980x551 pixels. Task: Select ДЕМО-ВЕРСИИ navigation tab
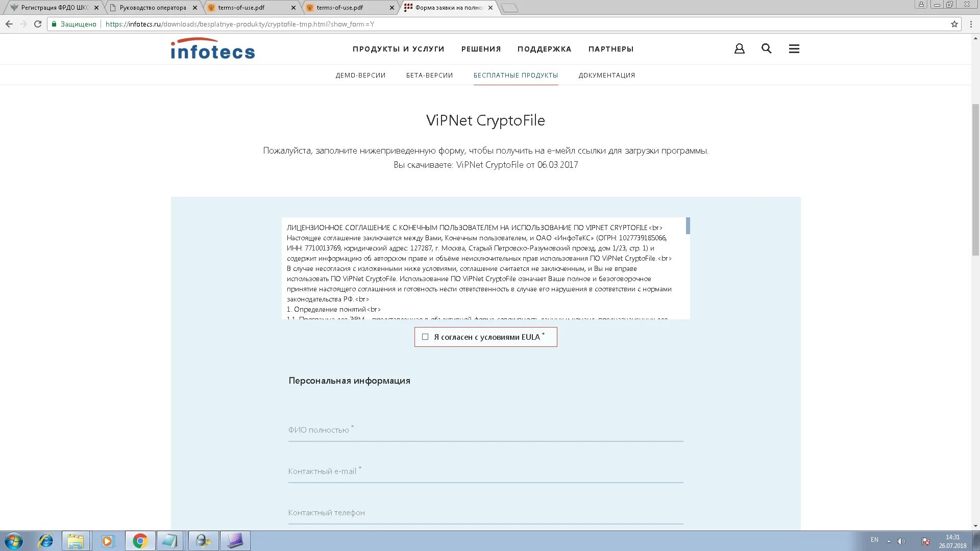click(360, 74)
